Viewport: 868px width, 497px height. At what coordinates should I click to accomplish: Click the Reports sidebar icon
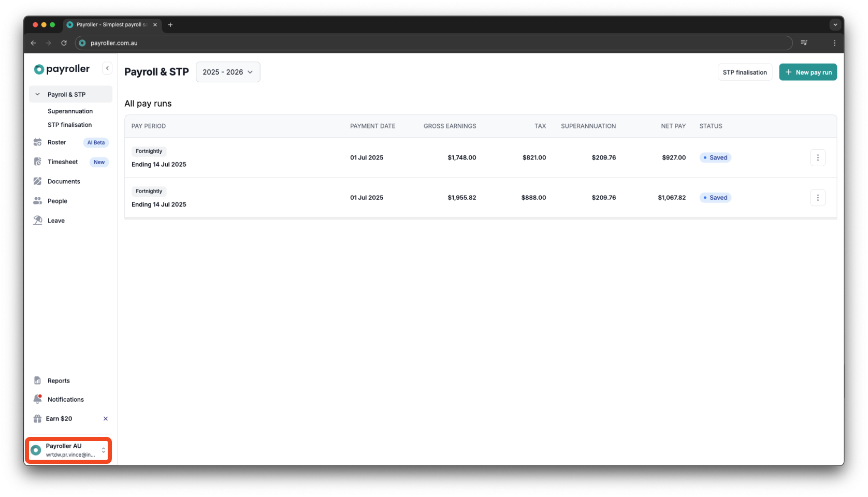[x=37, y=381]
